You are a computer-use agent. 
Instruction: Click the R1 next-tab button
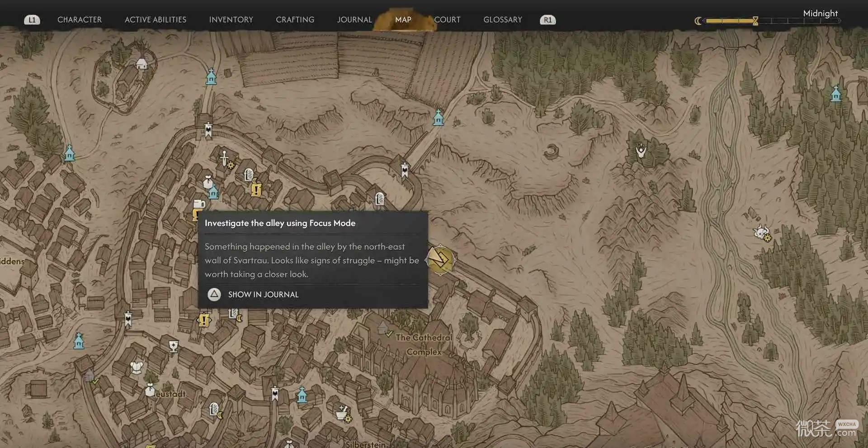pyautogui.click(x=548, y=20)
